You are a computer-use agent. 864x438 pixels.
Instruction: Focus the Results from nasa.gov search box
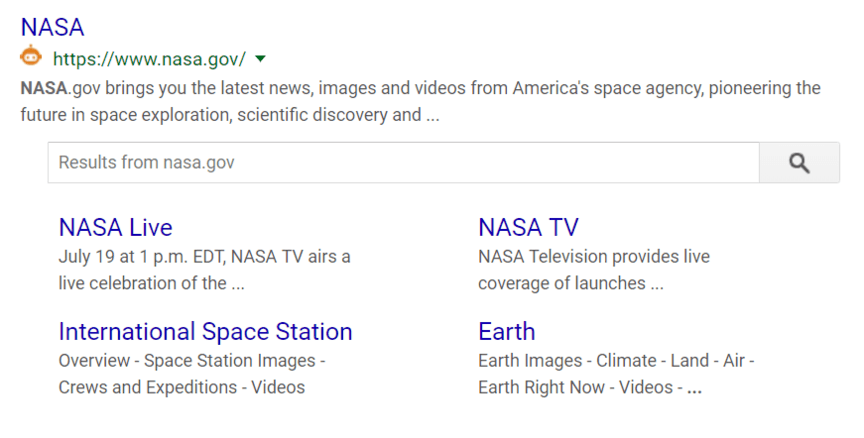click(x=403, y=163)
